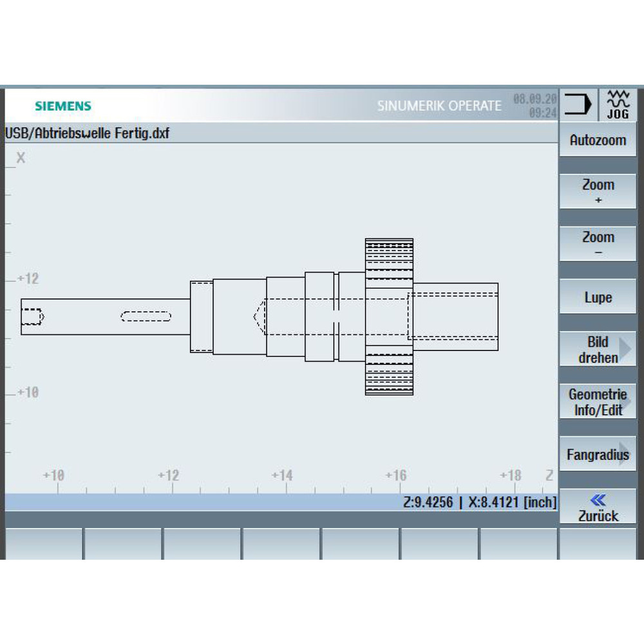
Task: Click the Siemens logo in the header
Action: pyautogui.click(x=63, y=106)
